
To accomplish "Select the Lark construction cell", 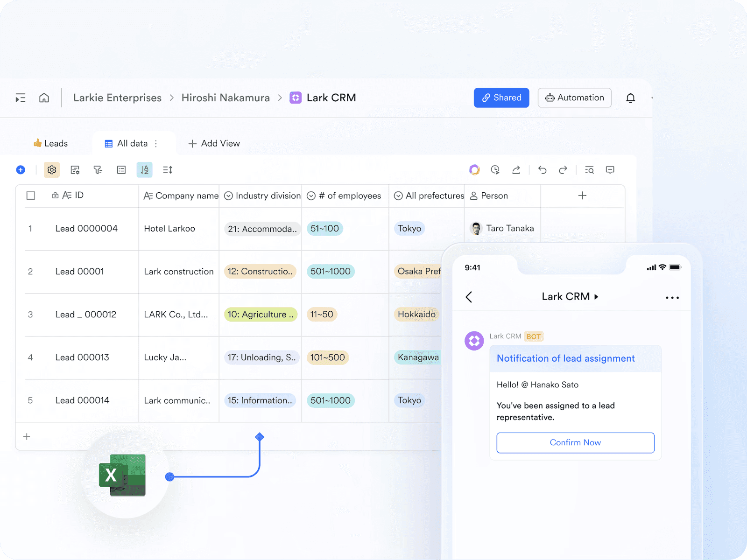I will point(179,272).
